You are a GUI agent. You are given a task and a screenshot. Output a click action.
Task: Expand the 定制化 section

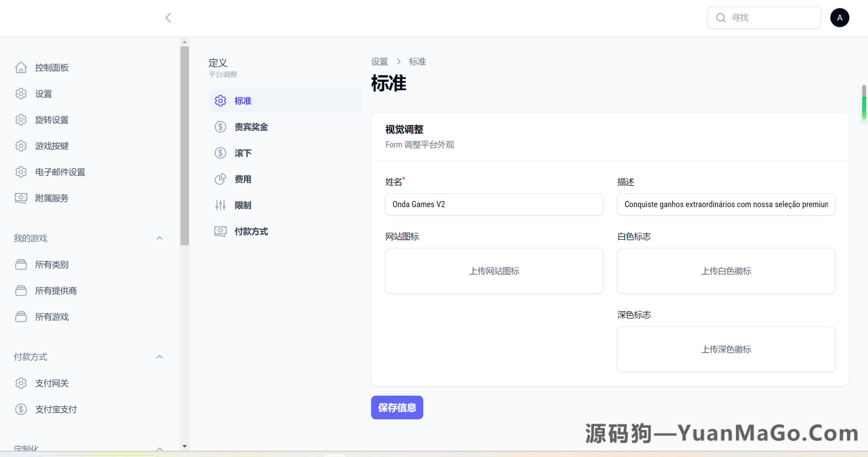[x=159, y=449]
